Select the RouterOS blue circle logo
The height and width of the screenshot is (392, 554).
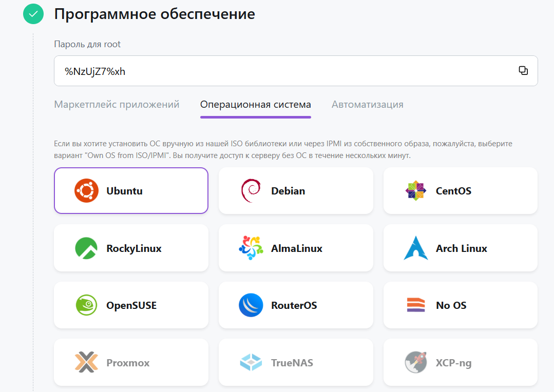tap(251, 305)
